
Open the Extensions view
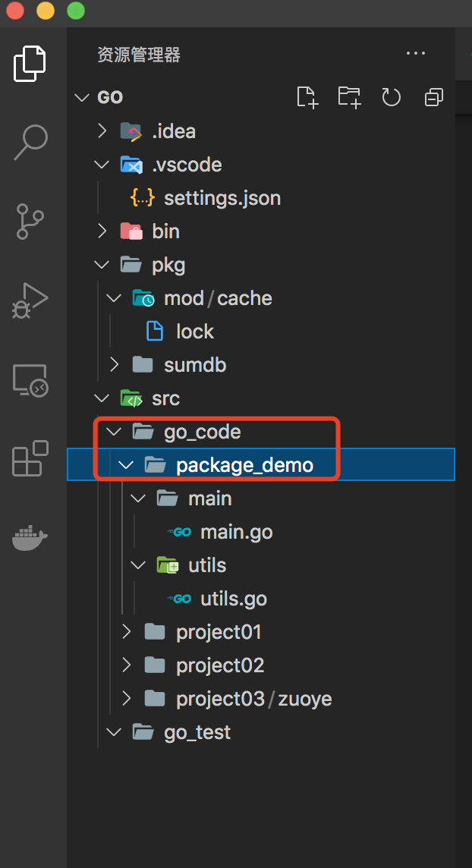(31, 458)
